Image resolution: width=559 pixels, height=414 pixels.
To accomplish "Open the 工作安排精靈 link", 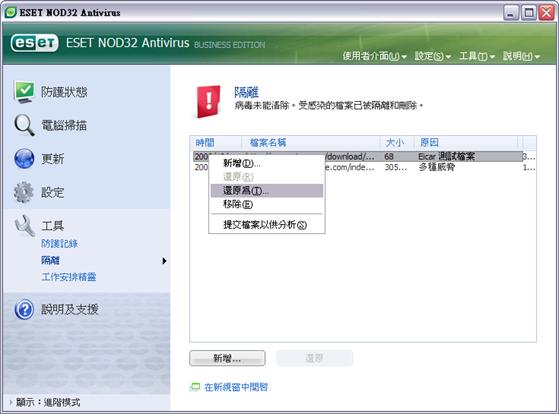I will pyautogui.click(x=68, y=277).
